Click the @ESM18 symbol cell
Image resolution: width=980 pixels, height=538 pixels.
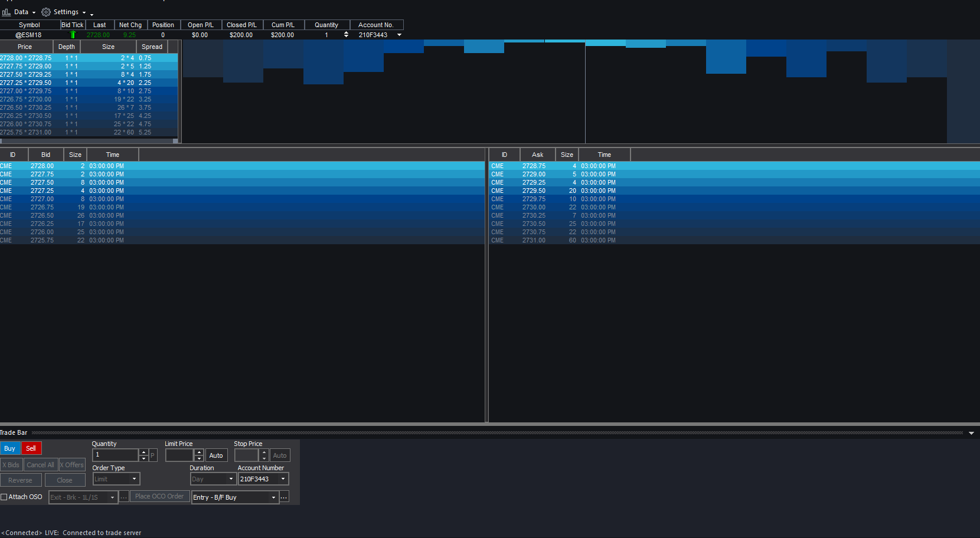[29, 35]
